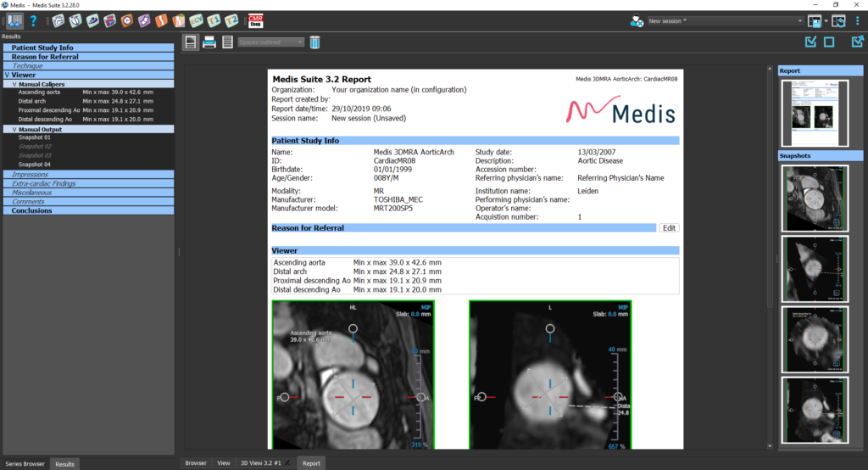Launch the ECV app icon
868x470 pixels.
(195, 20)
